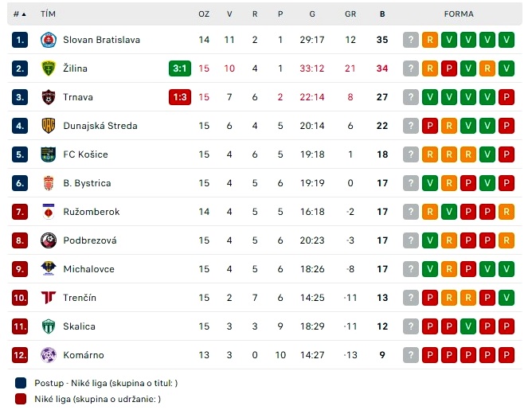The image size is (532, 410).
Task: Sort standings by B points column
Action: pos(382,14)
